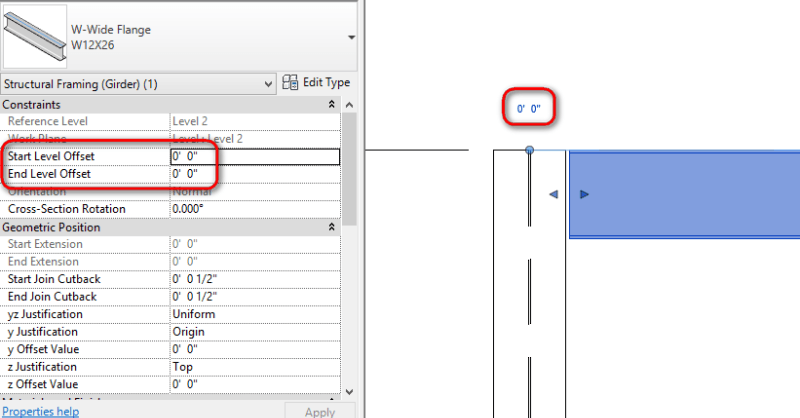Edit the End Join Cutback value
This screenshot has width=800, height=418.
click(x=254, y=297)
